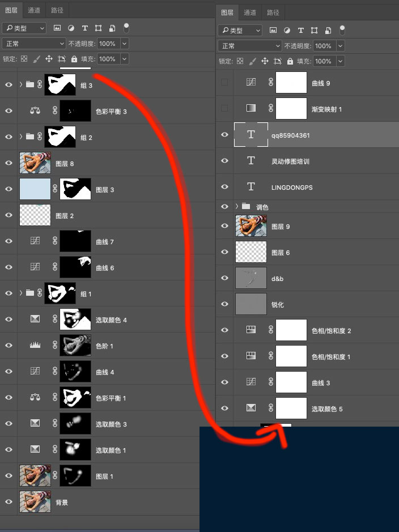Viewport: 399px width, 532px height.
Task: Switch to 通道 tab in right panel
Action: coord(250,12)
